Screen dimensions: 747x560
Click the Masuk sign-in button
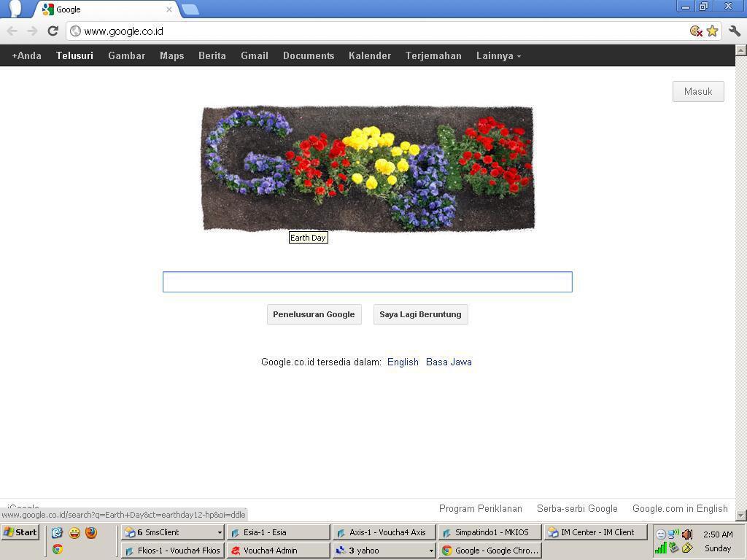698,91
